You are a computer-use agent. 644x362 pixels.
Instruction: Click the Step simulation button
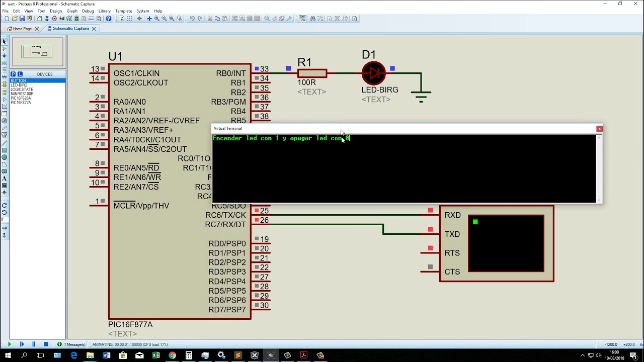click(x=22, y=344)
